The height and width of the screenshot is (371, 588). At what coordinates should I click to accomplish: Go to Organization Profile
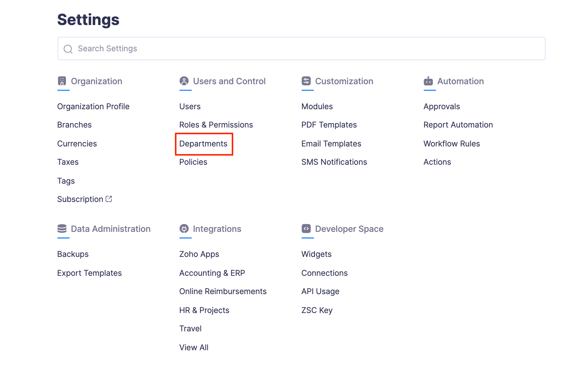(x=93, y=106)
